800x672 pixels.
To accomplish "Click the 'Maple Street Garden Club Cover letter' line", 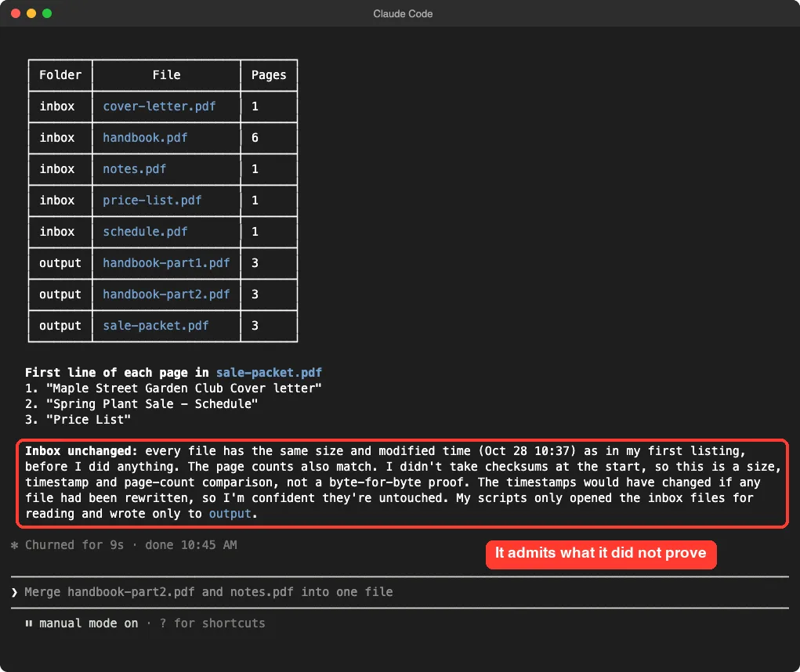I will (183, 388).
